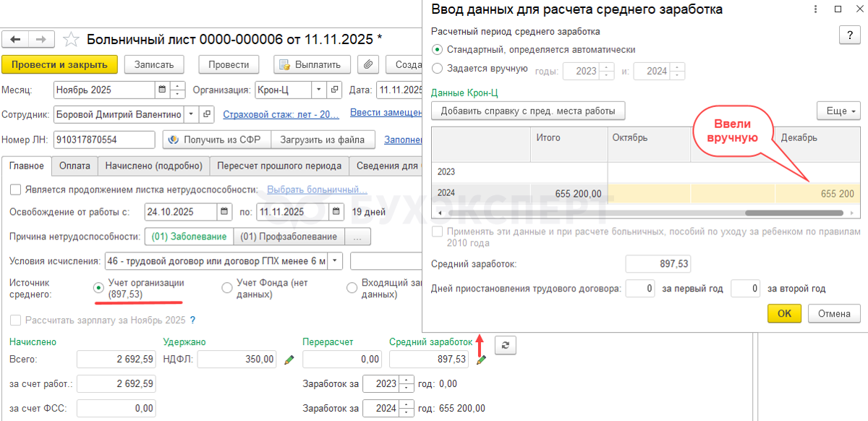868x421 pixels.
Task: Click Отмена button in dialog
Action: point(834,313)
